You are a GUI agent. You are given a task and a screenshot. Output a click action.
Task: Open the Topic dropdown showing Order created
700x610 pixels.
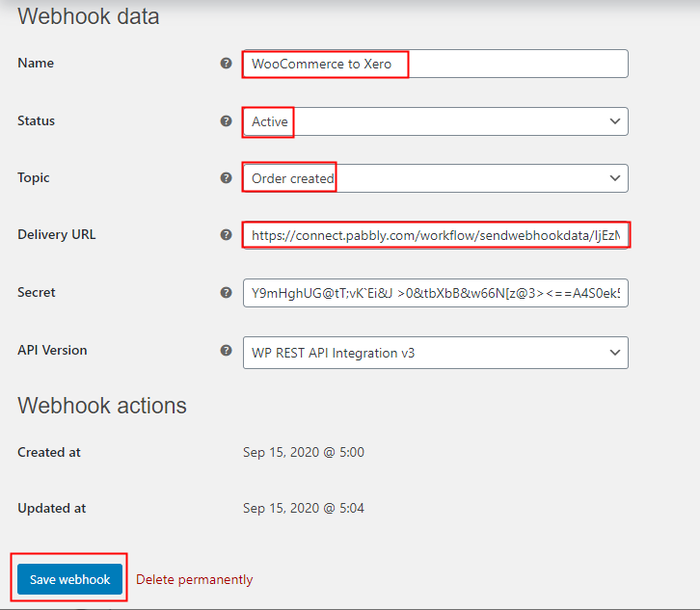tap(435, 178)
